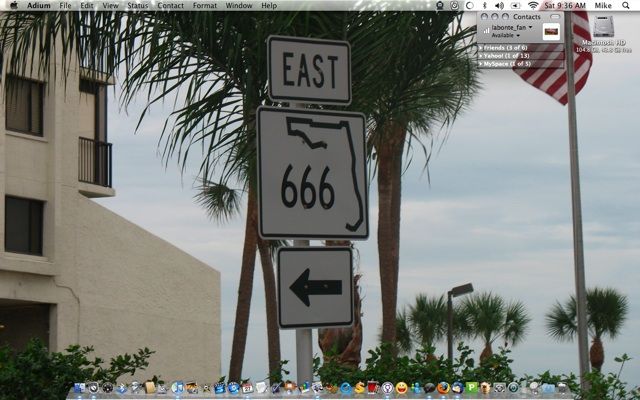The height and width of the screenshot is (400, 640).
Task: Open the Apple menu logo
Action: tap(14, 5)
